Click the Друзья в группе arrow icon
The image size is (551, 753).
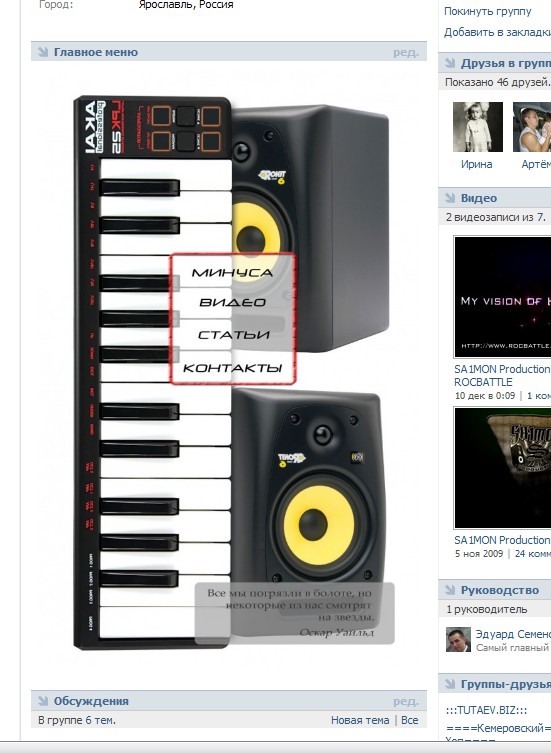[x=450, y=63]
